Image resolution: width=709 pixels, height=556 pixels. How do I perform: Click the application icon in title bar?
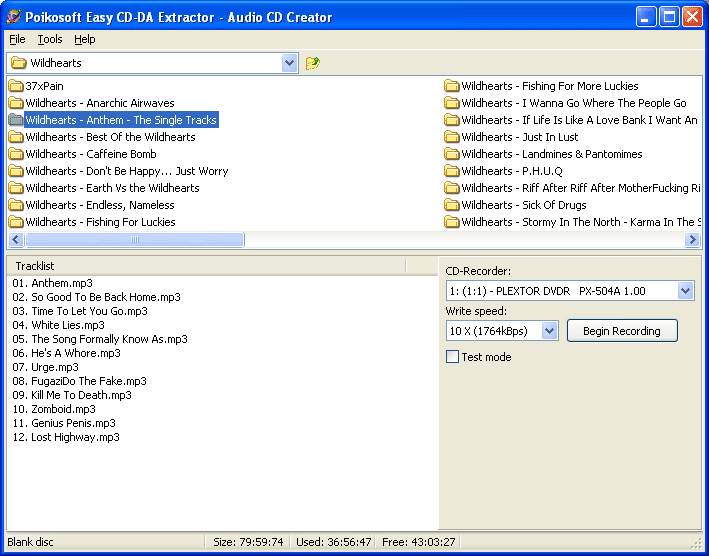(x=13, y=16)
